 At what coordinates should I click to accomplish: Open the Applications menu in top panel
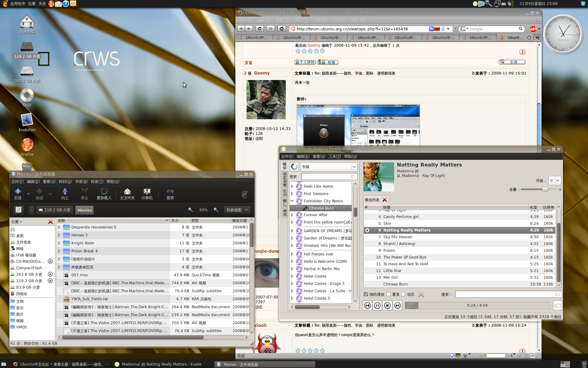point(18,3)
